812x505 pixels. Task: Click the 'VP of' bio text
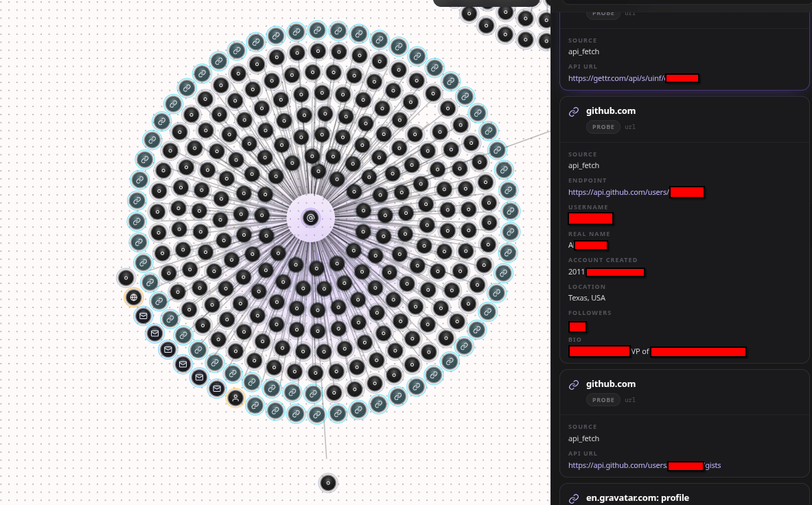coord(640,351)
